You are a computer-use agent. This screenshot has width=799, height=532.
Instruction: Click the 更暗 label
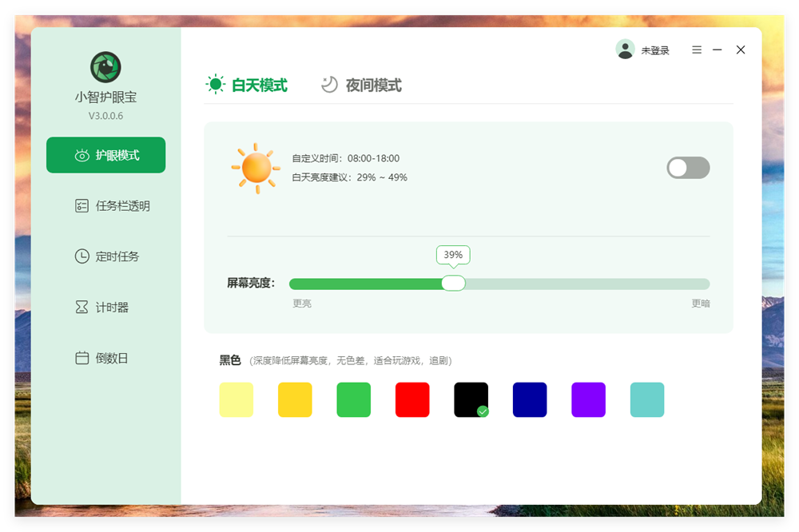tap(701, 304)
